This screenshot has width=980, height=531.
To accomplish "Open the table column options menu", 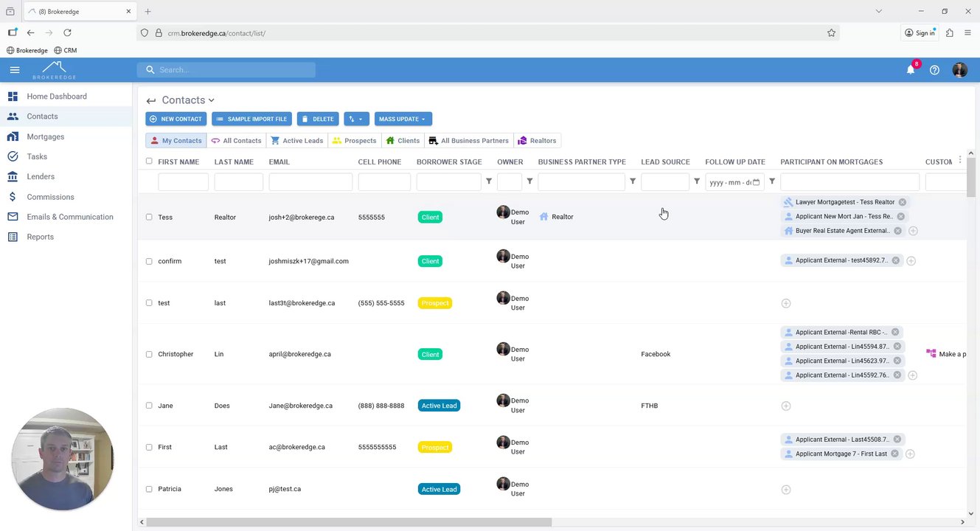I will click(959, 160).
